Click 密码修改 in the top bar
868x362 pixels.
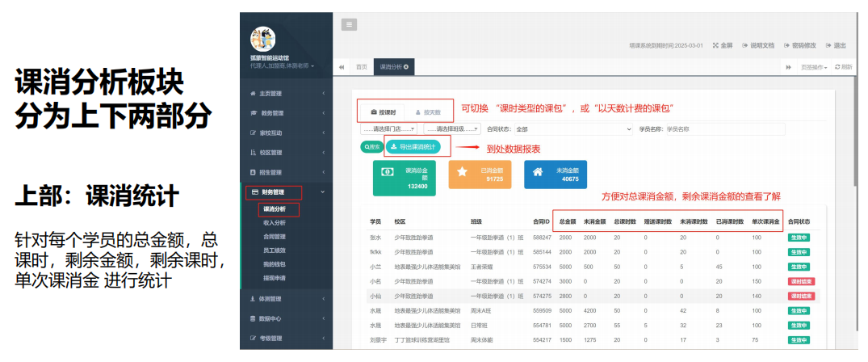coord(799,45)
